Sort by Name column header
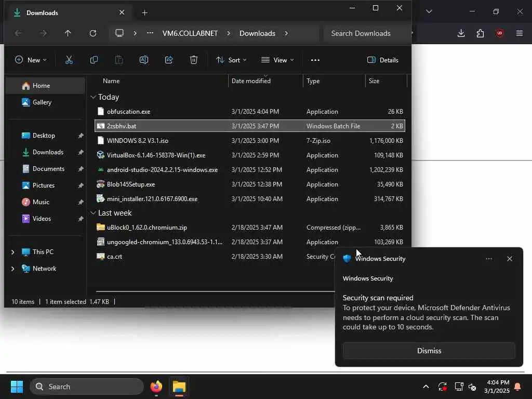532x399 pixels. click(x=111, y=81)
